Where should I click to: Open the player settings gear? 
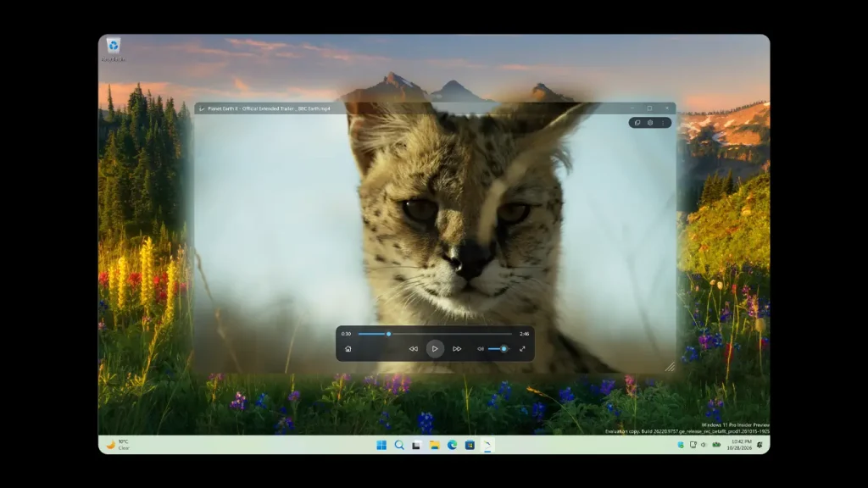click(x=650, y=123)
